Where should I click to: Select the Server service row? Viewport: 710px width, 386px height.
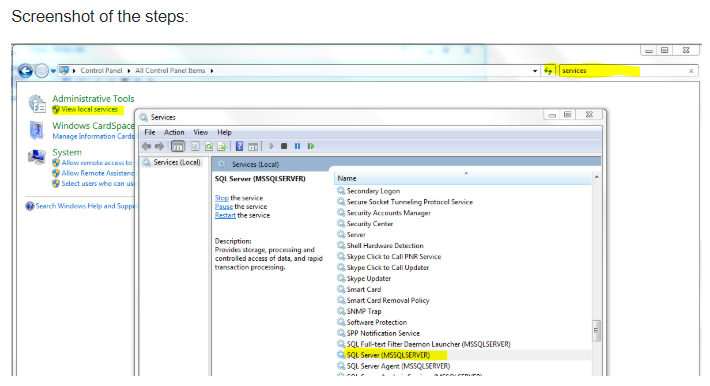(x=356, y=235)
